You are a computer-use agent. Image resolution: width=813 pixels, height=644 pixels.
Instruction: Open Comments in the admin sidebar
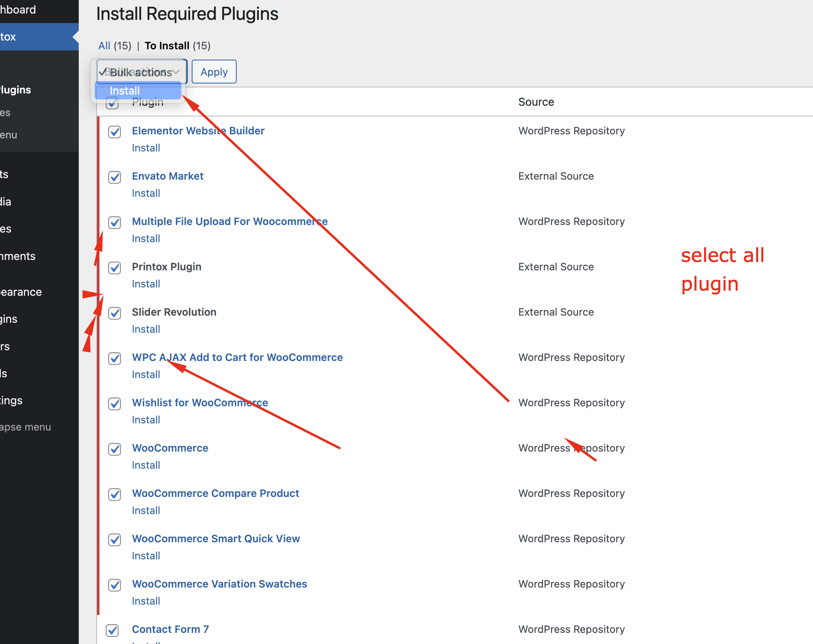[x=18, y=256]
